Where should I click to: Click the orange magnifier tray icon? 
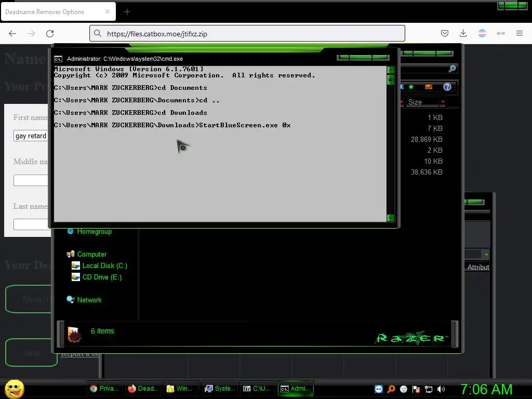click(x=391, y=389)
